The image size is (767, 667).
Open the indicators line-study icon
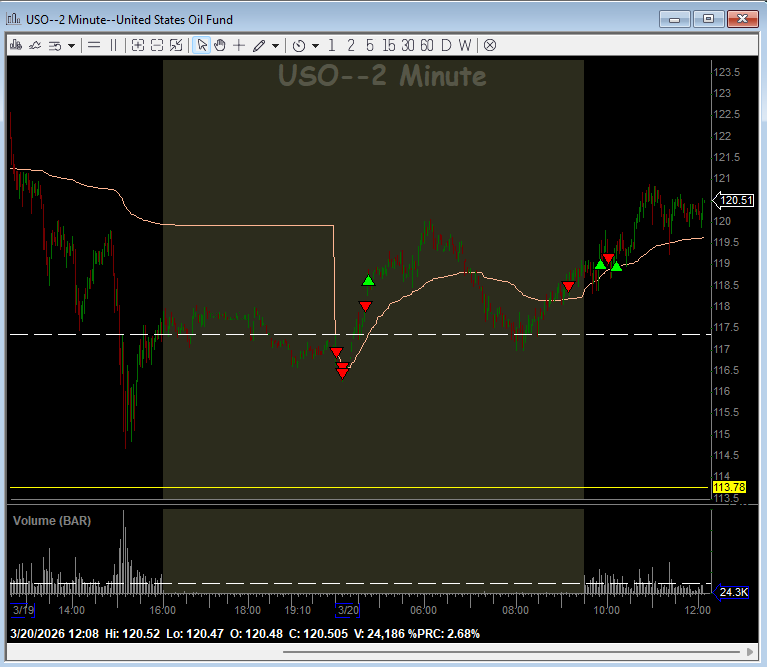pyautogui.click(x=35, y=45)
